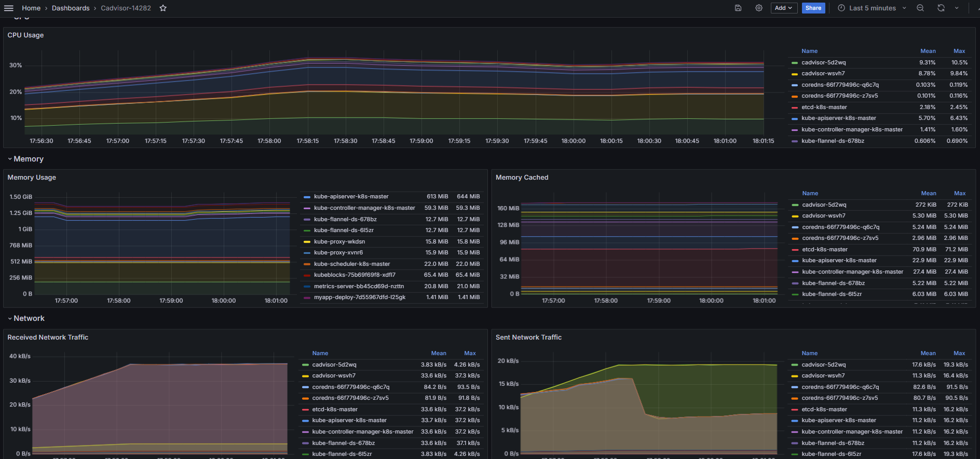Click the 70.9 MiB value in Memory Cached
The image size is (980, 459).
pyautogui.click(x=924, y=250)
